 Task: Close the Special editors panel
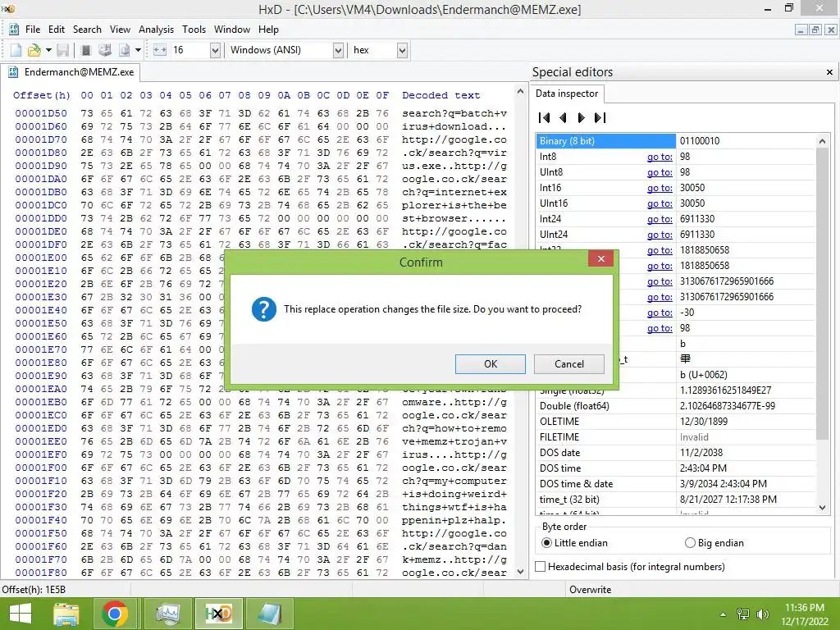[x=829, y=72]
